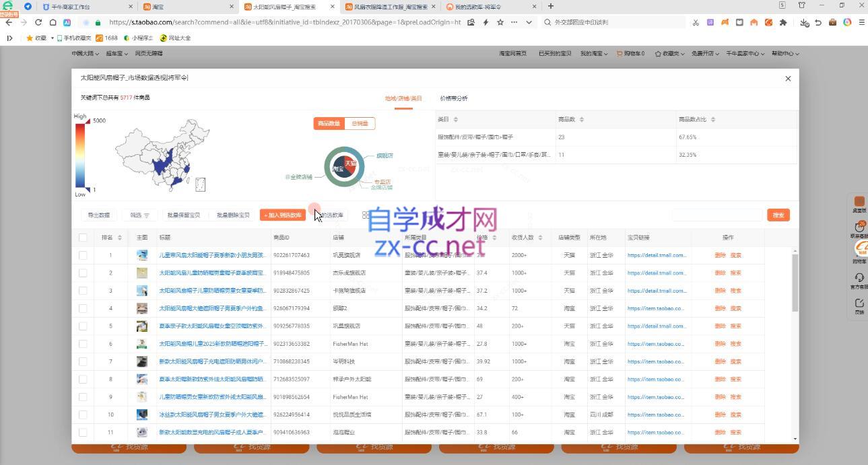Open the 筛选 filter dropdown

pyautogui.click(x=139, y=215)
